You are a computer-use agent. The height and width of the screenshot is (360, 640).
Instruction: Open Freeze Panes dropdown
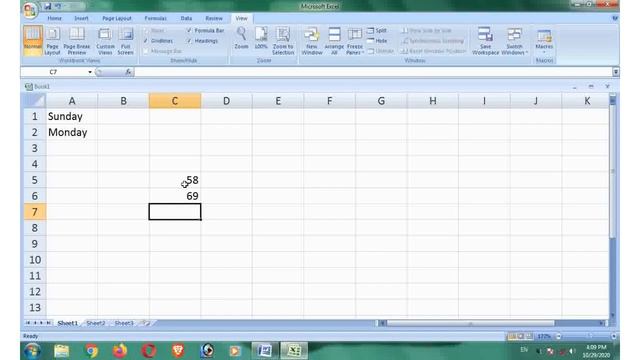click(x=354, y=40)
